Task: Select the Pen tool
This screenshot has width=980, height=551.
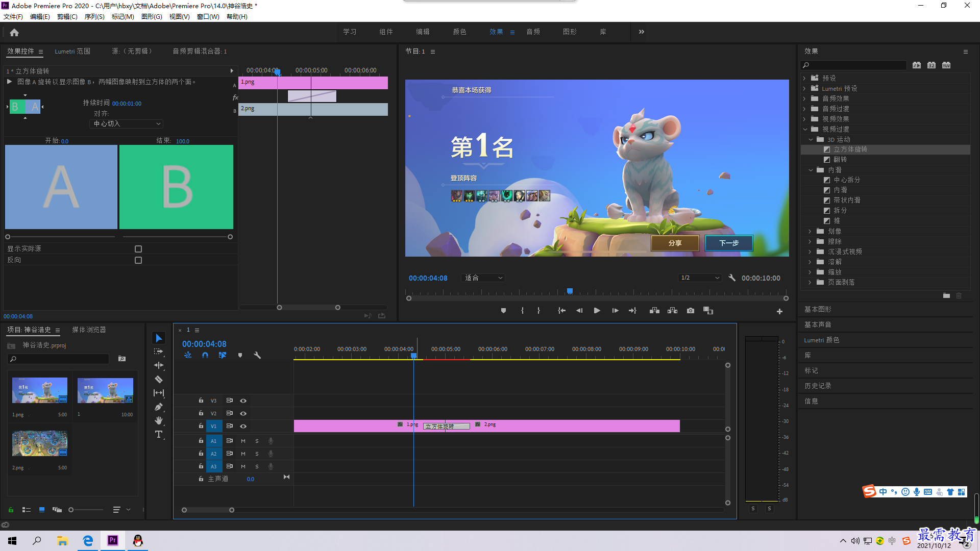Action: click(x=159, y=407)
